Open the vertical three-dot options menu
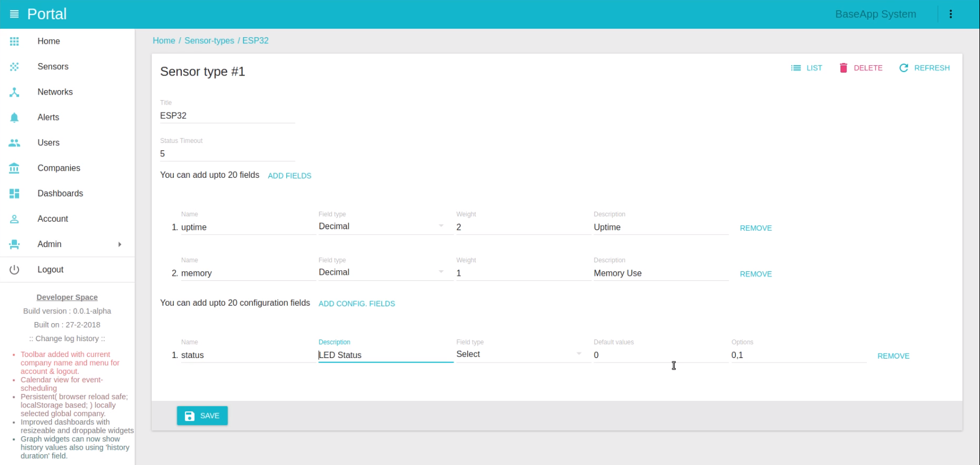Screen dimensions: 980x465 click(951, 14)
